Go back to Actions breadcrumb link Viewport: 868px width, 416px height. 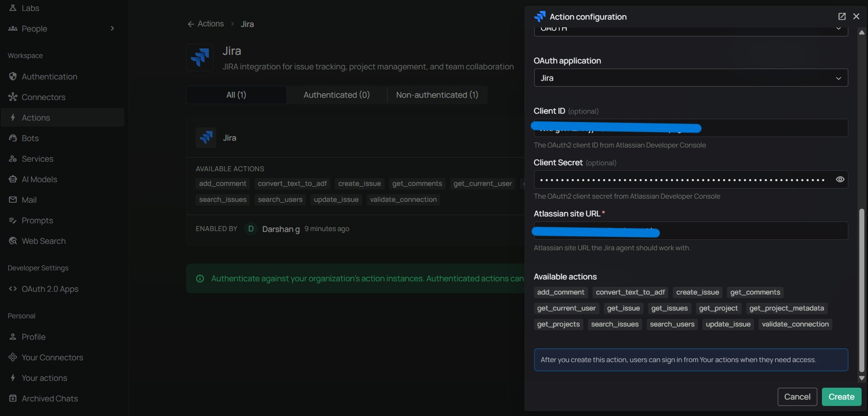[x=210, y=24]
